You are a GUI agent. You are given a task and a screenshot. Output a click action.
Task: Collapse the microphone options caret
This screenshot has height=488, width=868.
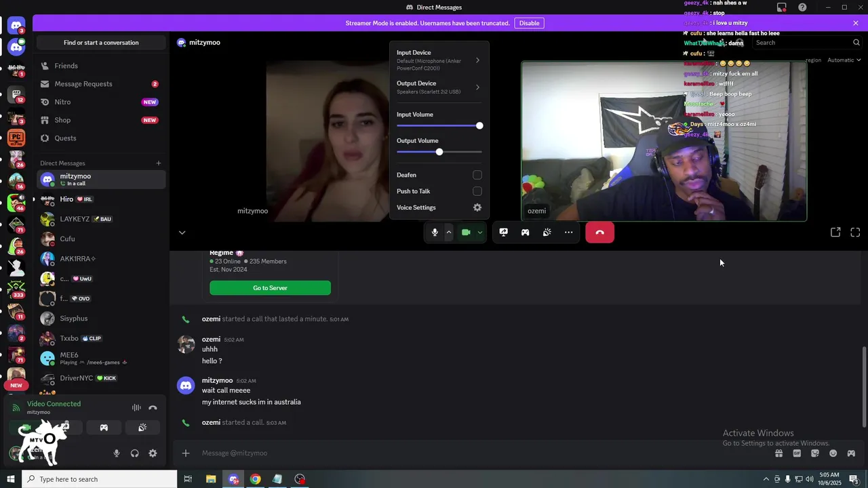(x=448, y=232)
